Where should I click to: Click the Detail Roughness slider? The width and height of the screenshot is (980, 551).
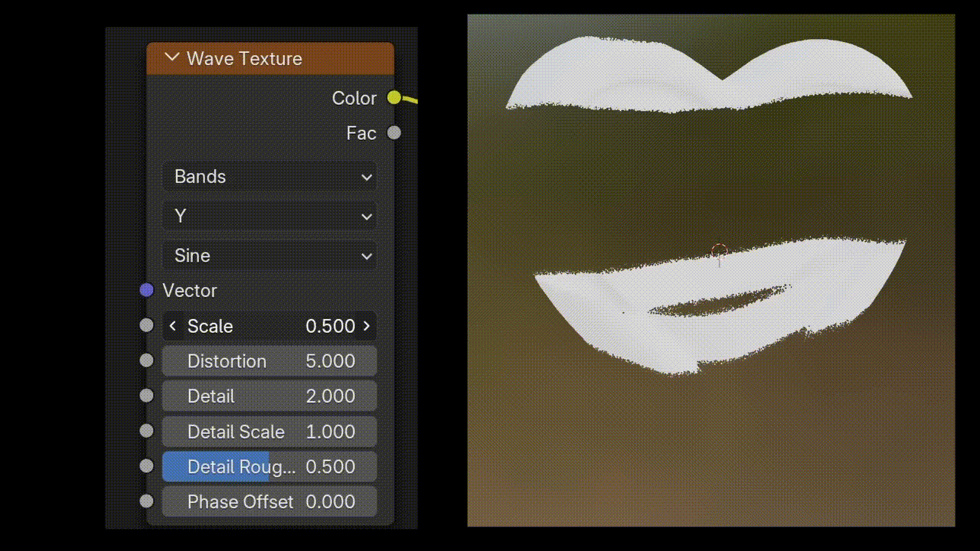tap(269, 467)
